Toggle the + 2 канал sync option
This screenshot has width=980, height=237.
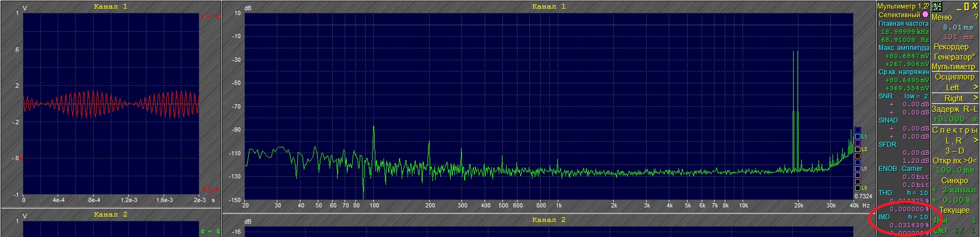(x=955, y=190)
